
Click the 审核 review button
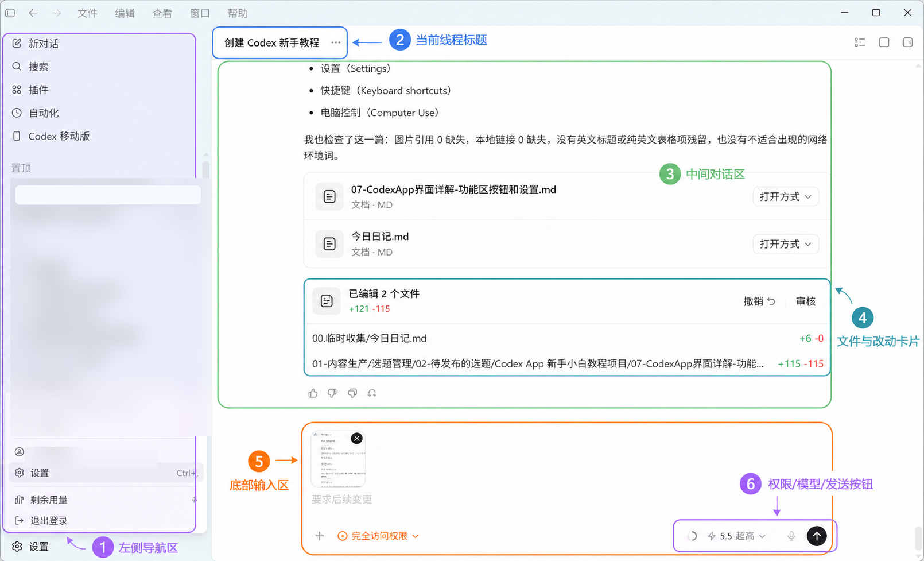(806, 301)
